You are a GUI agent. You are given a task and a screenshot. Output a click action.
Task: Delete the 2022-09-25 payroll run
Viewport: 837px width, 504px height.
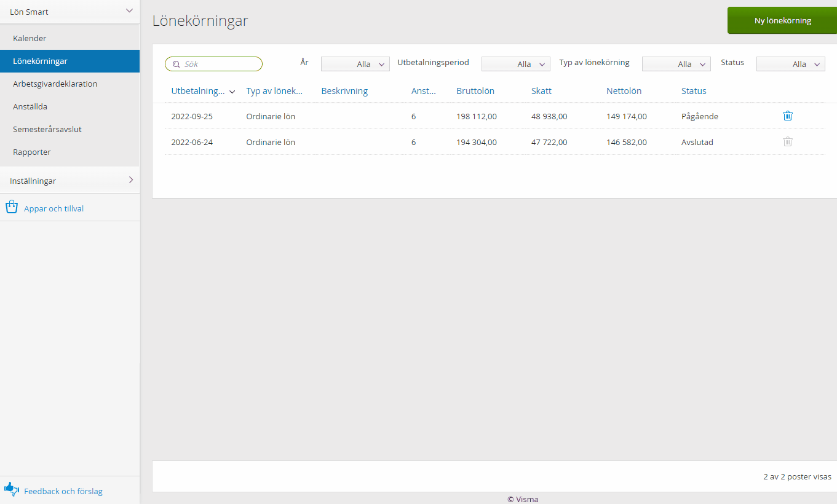coord(788,116)
